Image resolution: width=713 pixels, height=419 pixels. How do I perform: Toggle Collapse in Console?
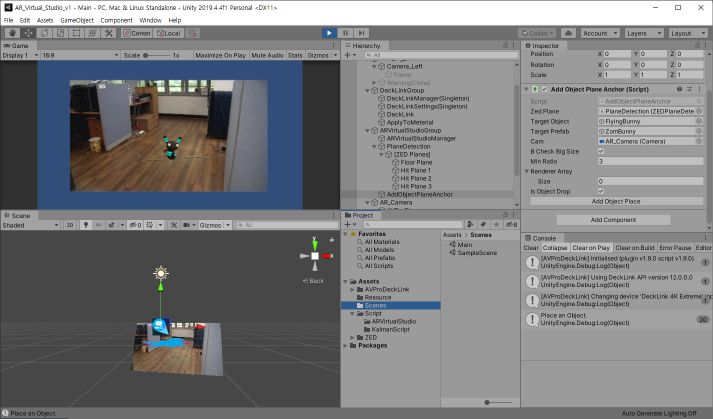click(555, 248)
